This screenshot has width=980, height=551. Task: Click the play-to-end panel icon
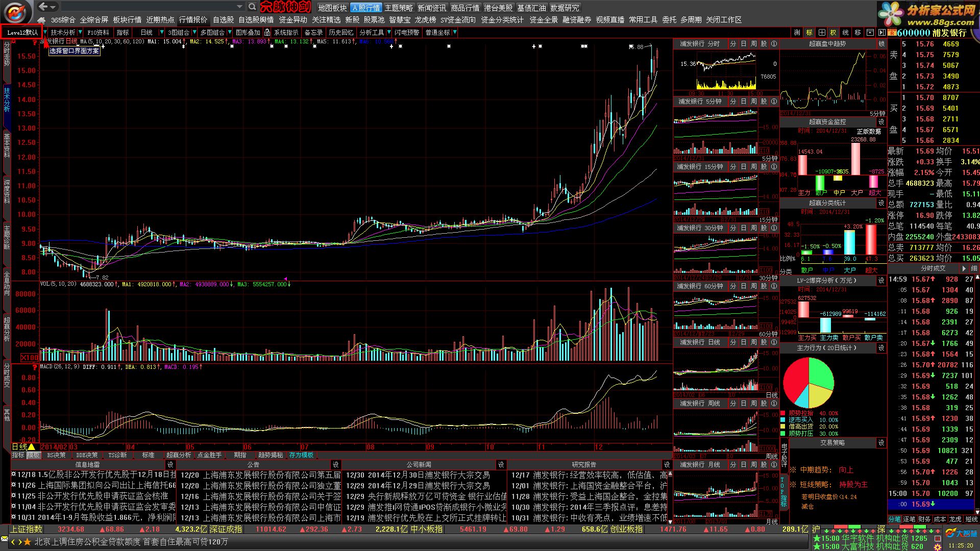882,32
